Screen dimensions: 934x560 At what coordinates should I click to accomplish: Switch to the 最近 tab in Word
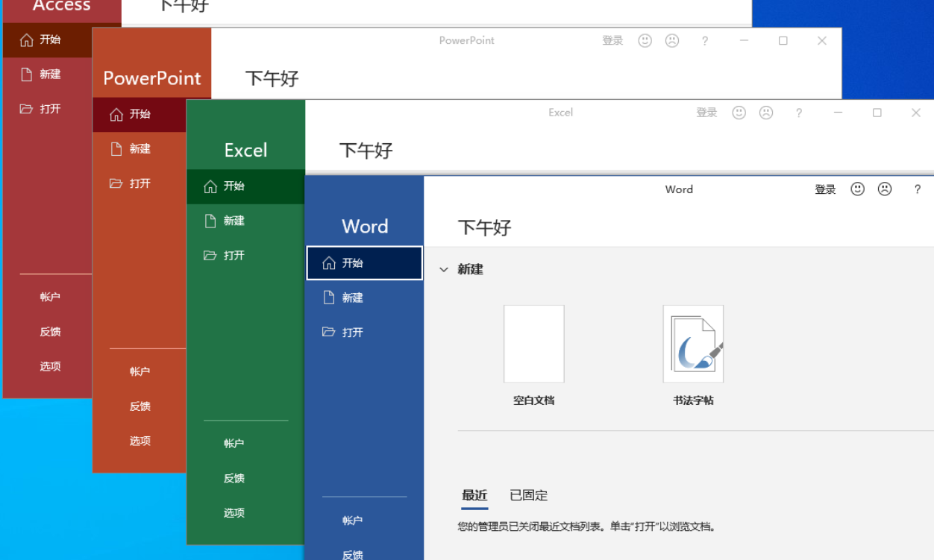(x=474, y=495)
